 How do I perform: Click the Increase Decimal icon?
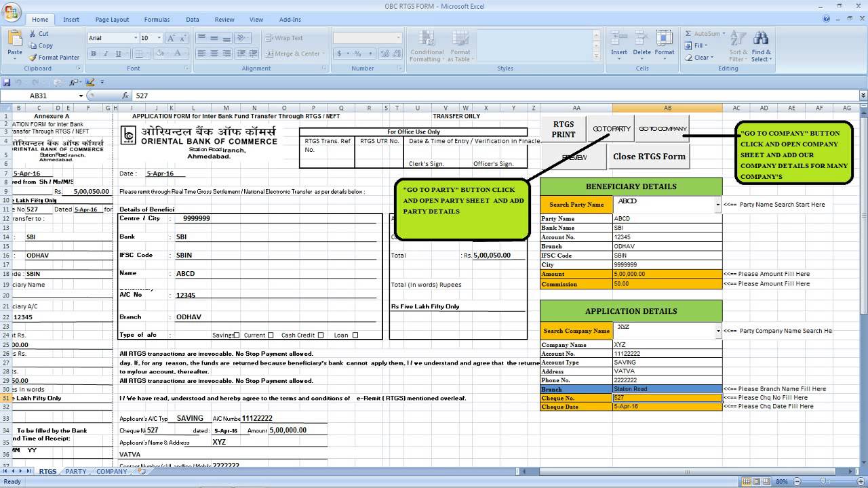(x=383, y=54)
